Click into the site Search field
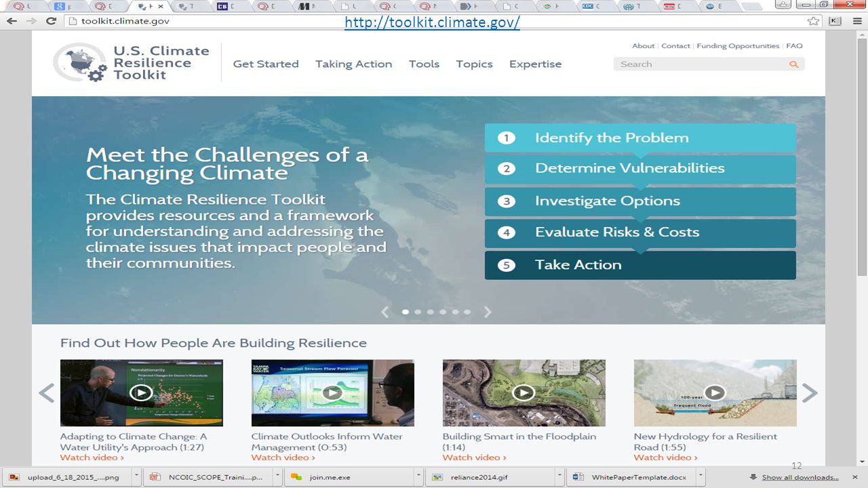The width and height of the screenshot is (868, 488). (x=702, y=64)
